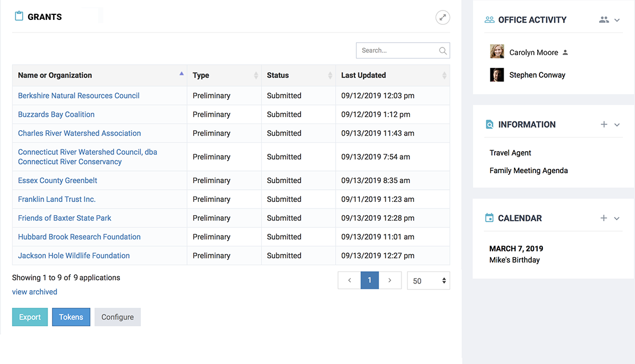The height and width of the screenshot is (364, 635).
Task: Click the expand arrows icon in Grants panel
Action: 442,18
